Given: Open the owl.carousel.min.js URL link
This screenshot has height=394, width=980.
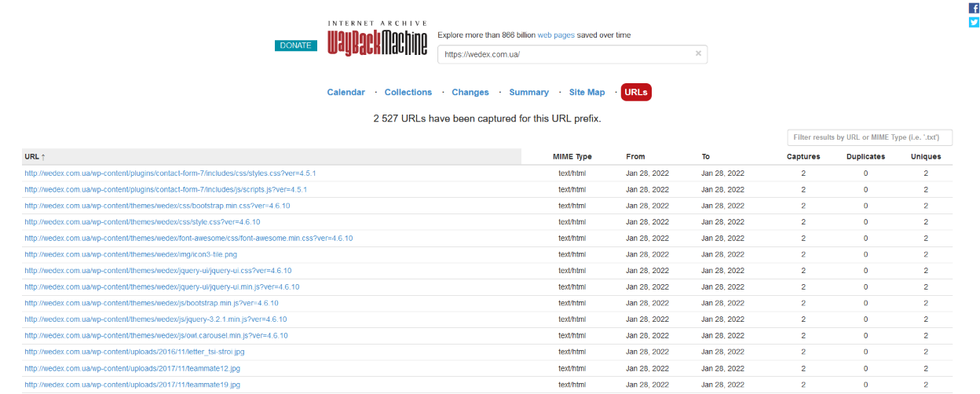Looking at the screenshot, I should coord(156,335).
